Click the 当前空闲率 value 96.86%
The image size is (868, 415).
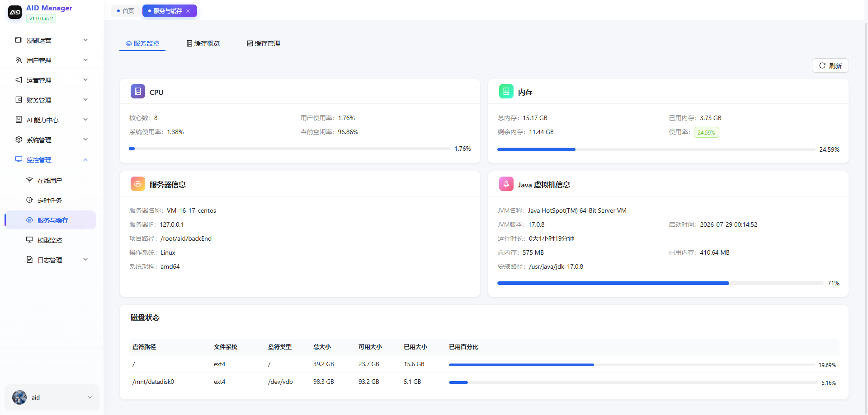(348, 132)
